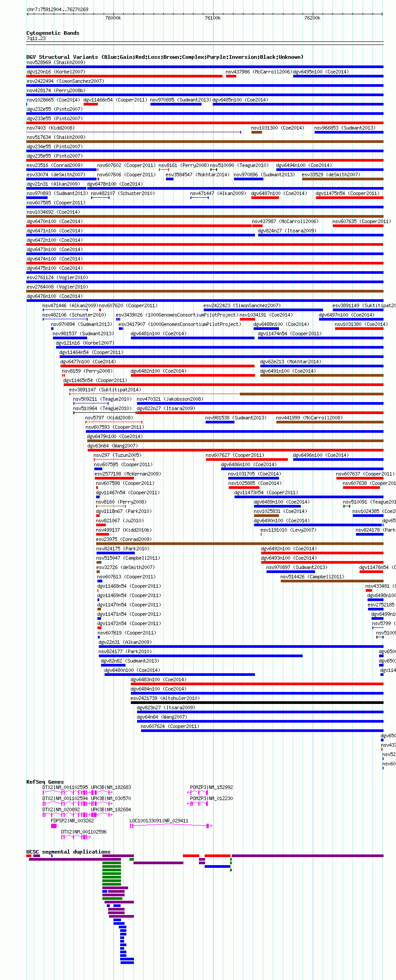
Task: Select nsv437987 (McCarroll2006) label
Action: [x=285, y=221]
